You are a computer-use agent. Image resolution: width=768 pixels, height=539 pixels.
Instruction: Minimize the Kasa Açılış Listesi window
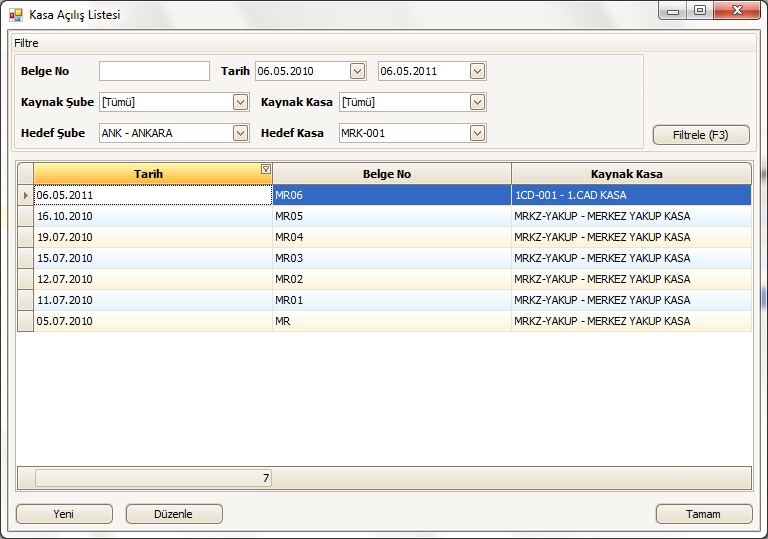[673, 11]
